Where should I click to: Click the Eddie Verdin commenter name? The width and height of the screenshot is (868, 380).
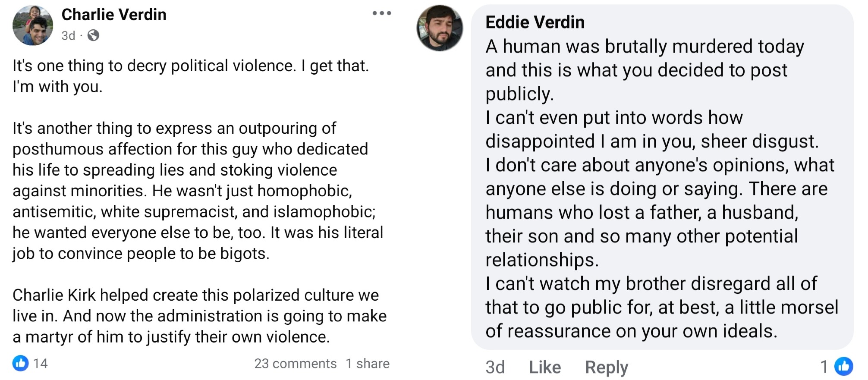535,22
